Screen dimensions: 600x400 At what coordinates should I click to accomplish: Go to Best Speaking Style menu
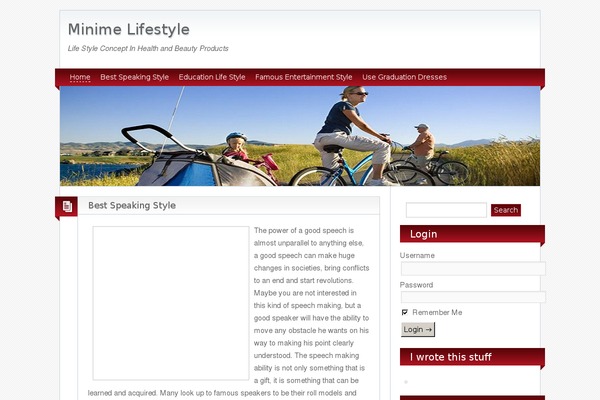tap(134, 77)
